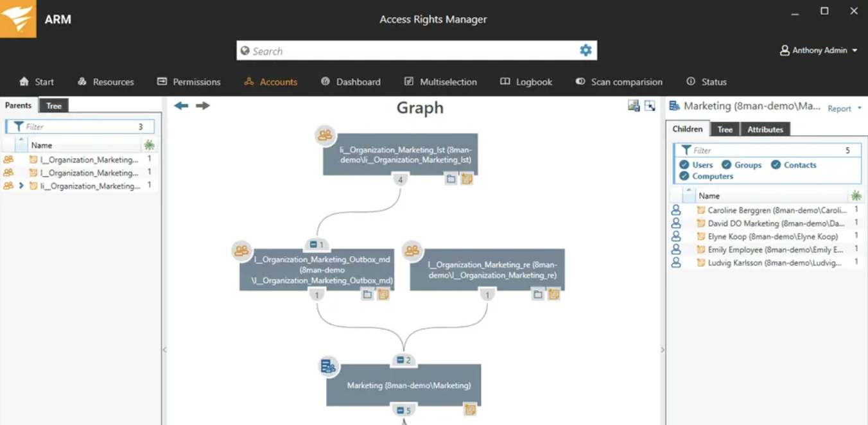Click the department icon on Marketing node
This screenshot has width=868, height=425.
point(329,367)
